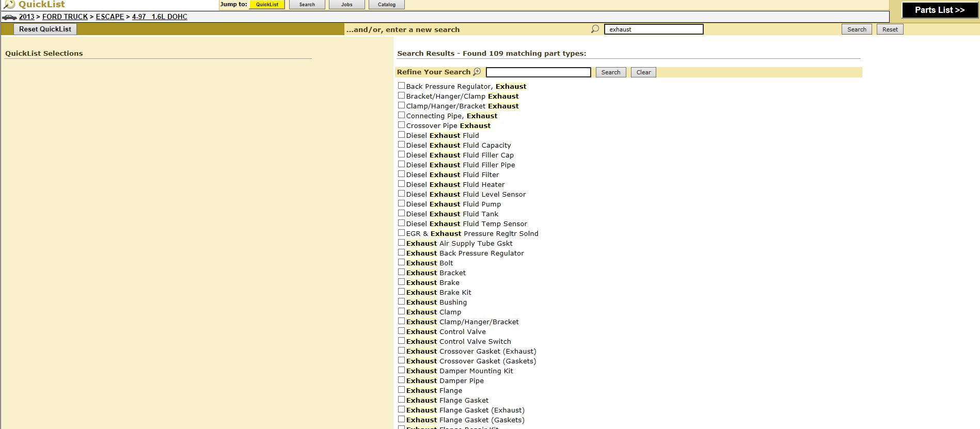
Task: Check the Exhaust Bushing checkbox
Action: 401,301
